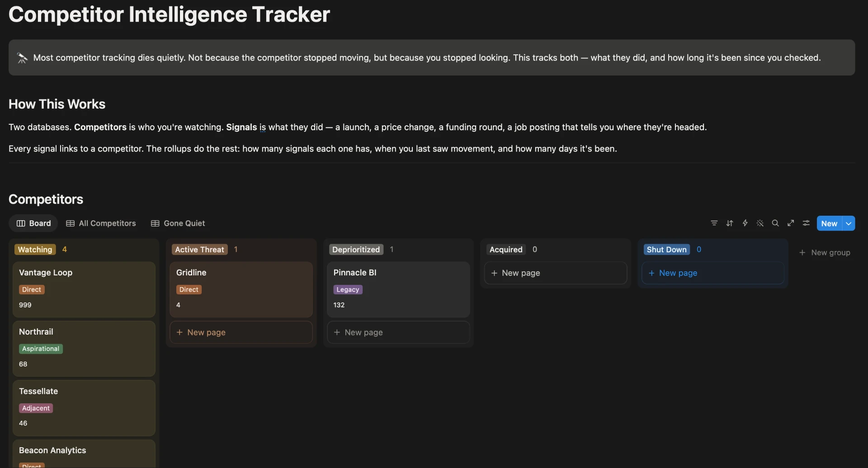Switch to the All Competitors tab
This screenshot has width=868, height=468.
click(101, 223)
